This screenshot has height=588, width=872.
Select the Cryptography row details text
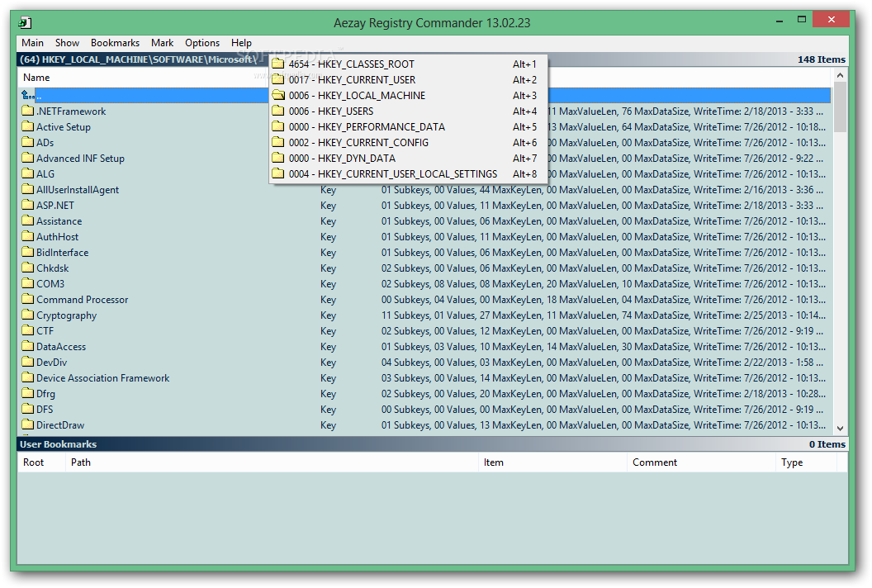click(603, 315)
